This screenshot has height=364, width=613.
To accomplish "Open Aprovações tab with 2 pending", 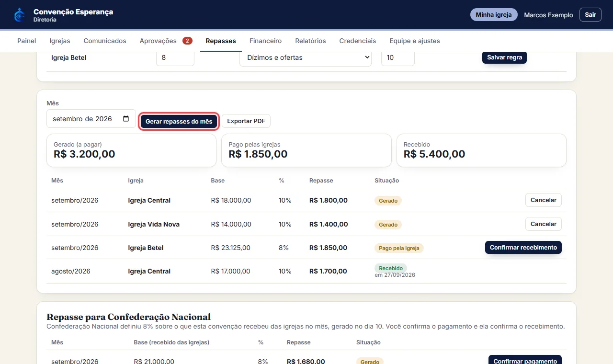I will (x=166, y=41).
